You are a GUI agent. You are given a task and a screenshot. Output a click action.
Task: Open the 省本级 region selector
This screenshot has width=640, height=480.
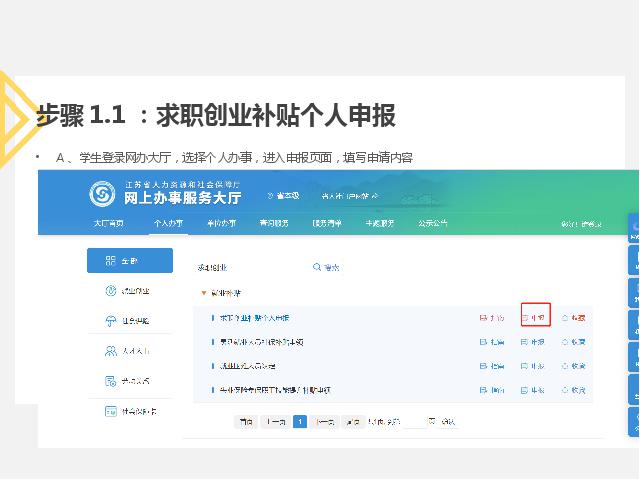[x=286, y=195]
